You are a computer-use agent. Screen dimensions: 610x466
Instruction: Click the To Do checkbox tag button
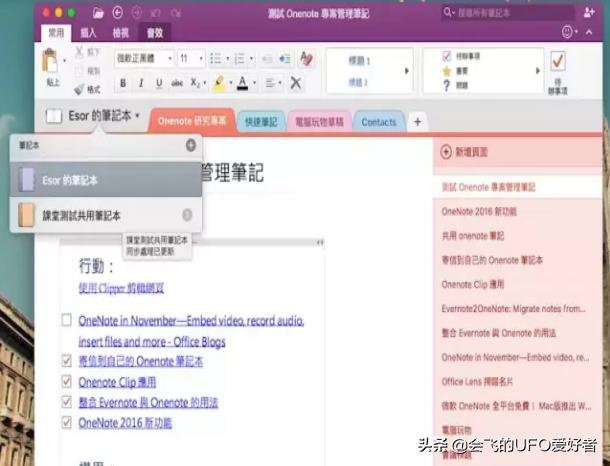click(558, 71)
